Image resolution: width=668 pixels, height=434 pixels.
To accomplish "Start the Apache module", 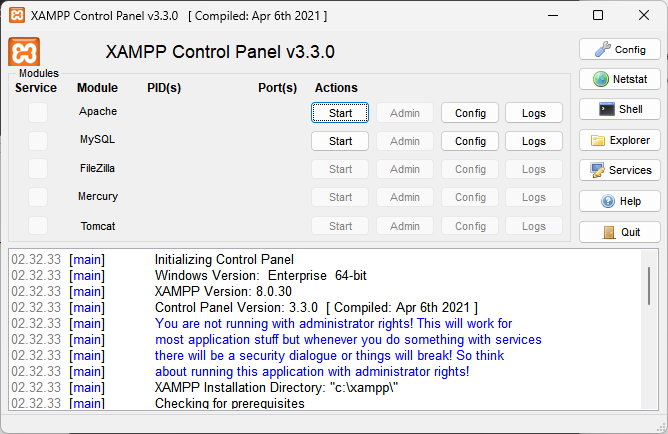I will click(x=340, y=113).
